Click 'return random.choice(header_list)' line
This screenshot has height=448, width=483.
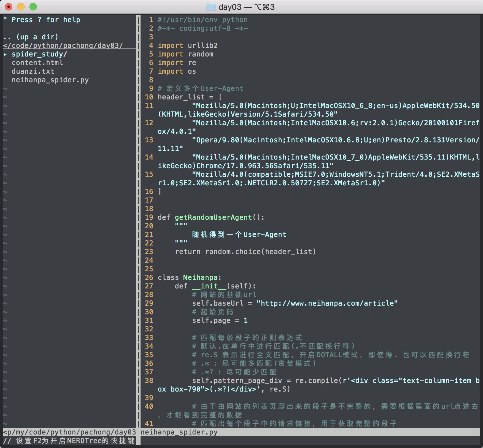click(x=245, y=252)
